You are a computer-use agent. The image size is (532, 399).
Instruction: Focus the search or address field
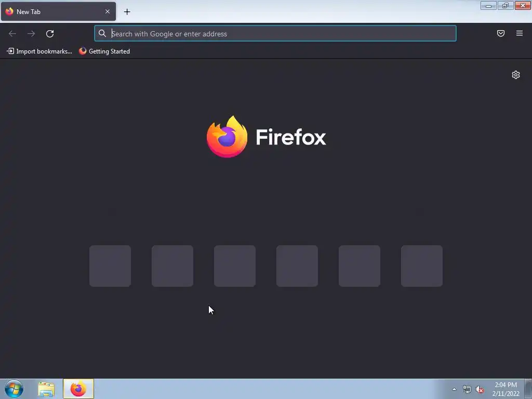point(275,33)
